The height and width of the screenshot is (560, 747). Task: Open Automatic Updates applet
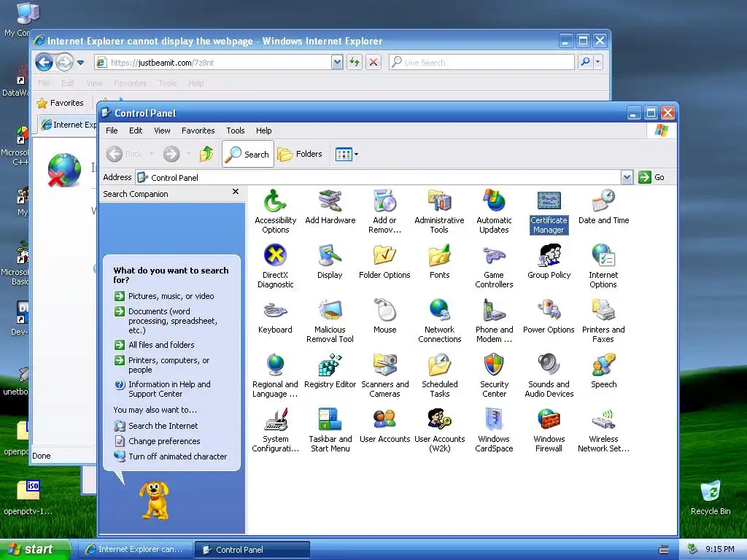click(x=494, y=211)
